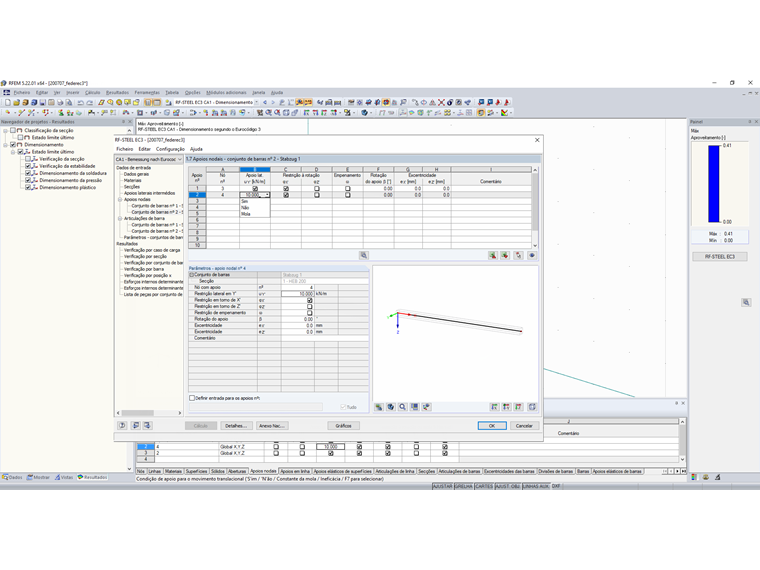Click the Print icon in main toolbar
The height and width of the screenshot is (570, 760).
tap(60, 102)
